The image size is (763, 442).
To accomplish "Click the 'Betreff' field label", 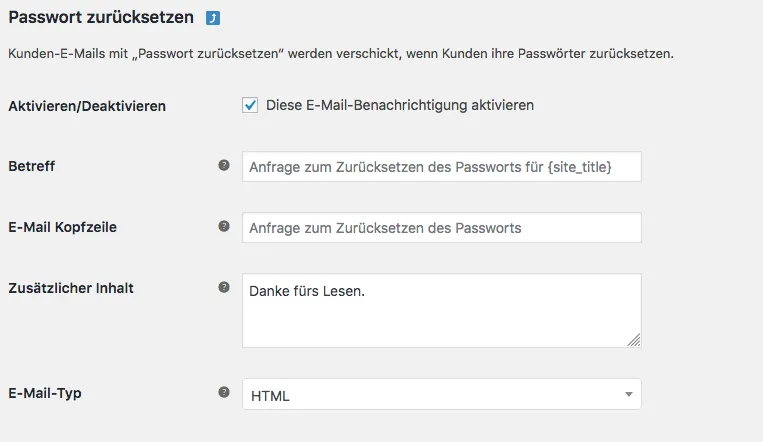I will pyautogui.click(x=32, y=166).
